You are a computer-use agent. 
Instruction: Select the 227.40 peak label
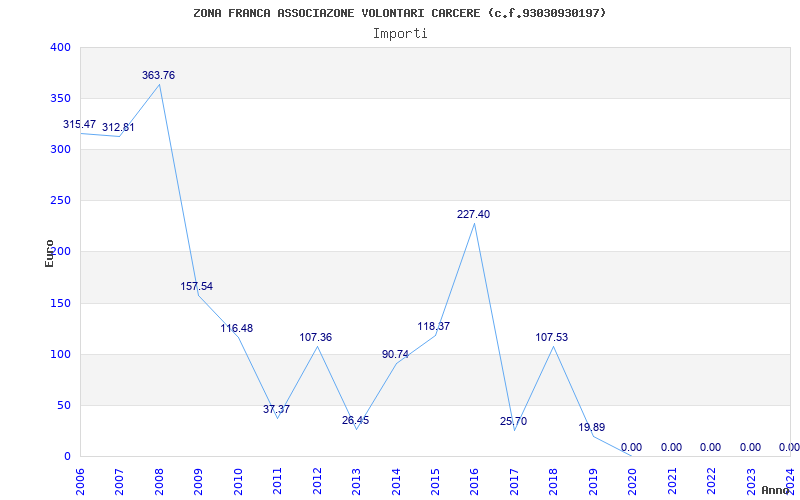(473, 215)
